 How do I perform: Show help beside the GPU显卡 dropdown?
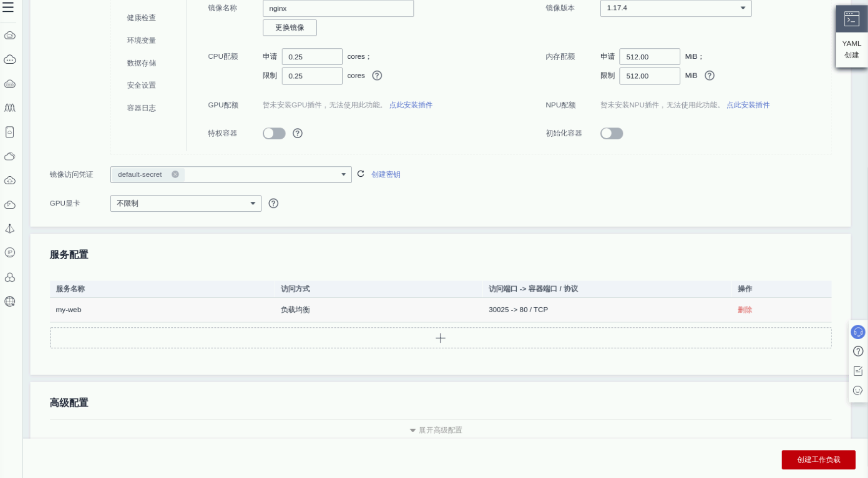click(x=273, y=203)
